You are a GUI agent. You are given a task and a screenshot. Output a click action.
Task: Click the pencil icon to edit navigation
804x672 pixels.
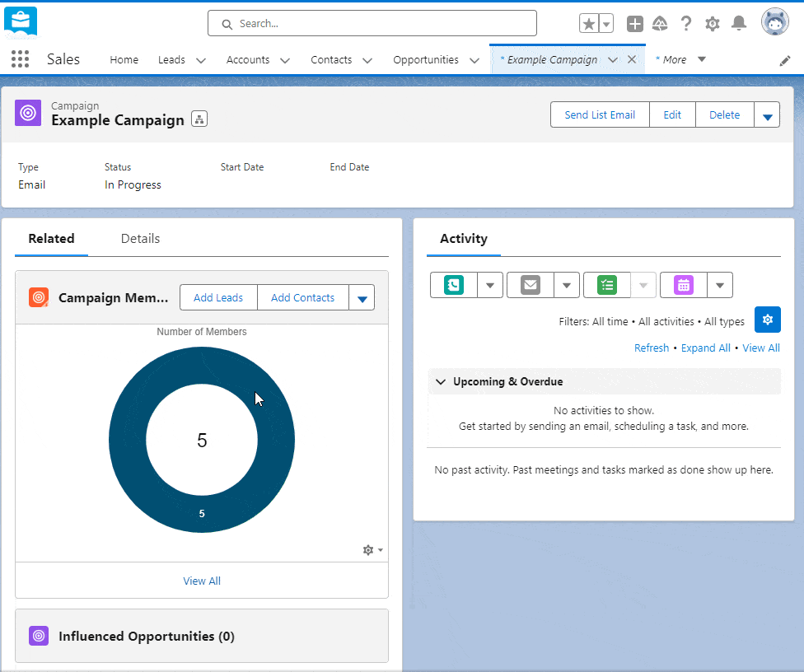tap(785, 61)
